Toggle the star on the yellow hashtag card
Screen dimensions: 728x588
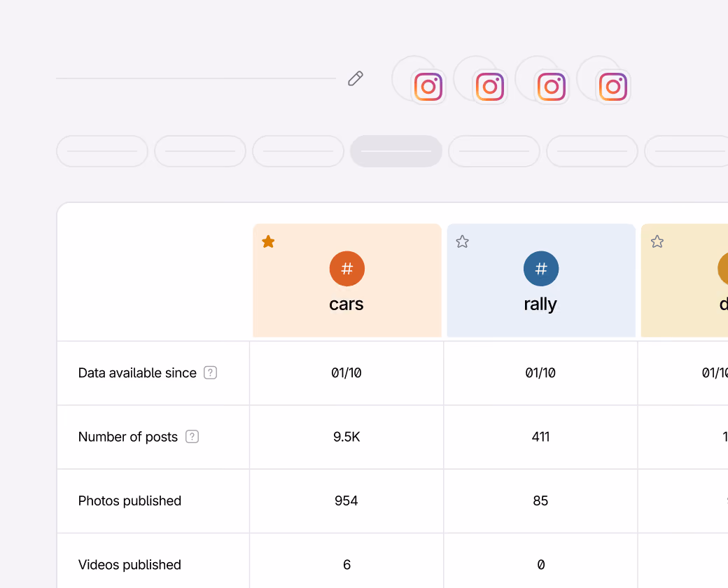point(657,241)
